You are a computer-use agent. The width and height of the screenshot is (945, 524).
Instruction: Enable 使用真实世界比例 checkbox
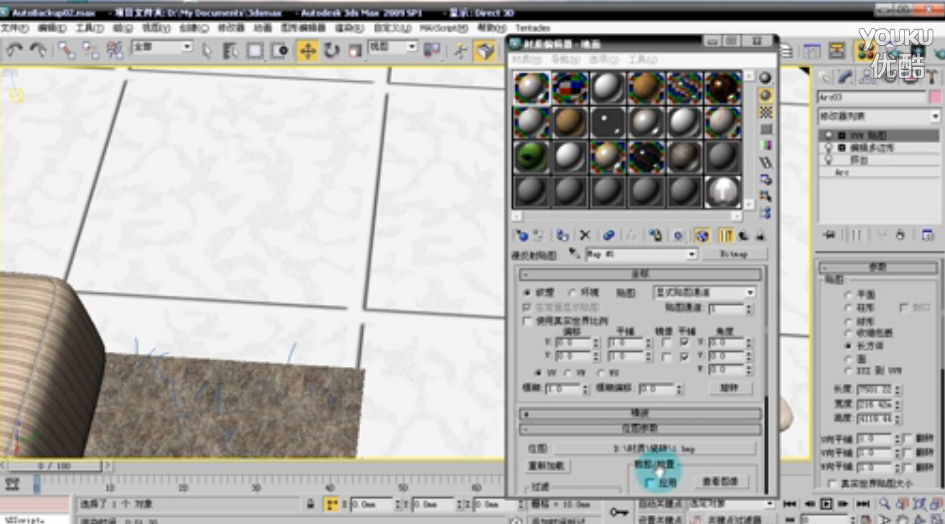coord(528,321)
